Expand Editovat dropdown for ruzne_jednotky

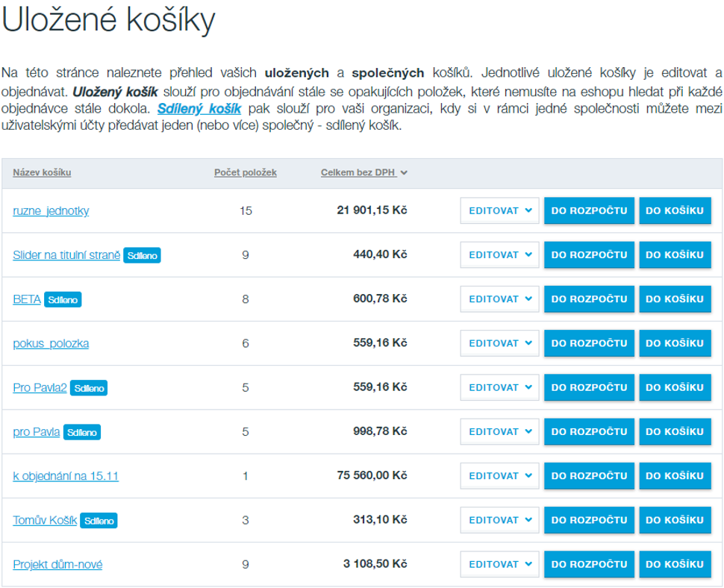click(x=499, y=211)
